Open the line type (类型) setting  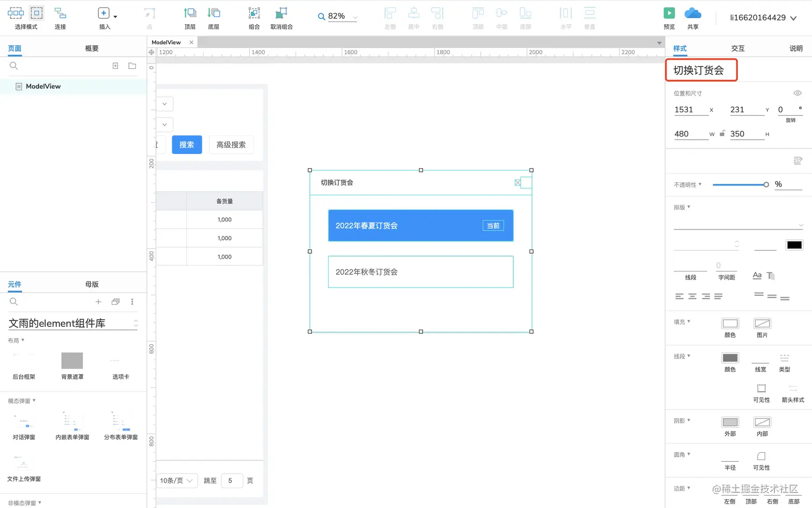(x=785, y=358)
